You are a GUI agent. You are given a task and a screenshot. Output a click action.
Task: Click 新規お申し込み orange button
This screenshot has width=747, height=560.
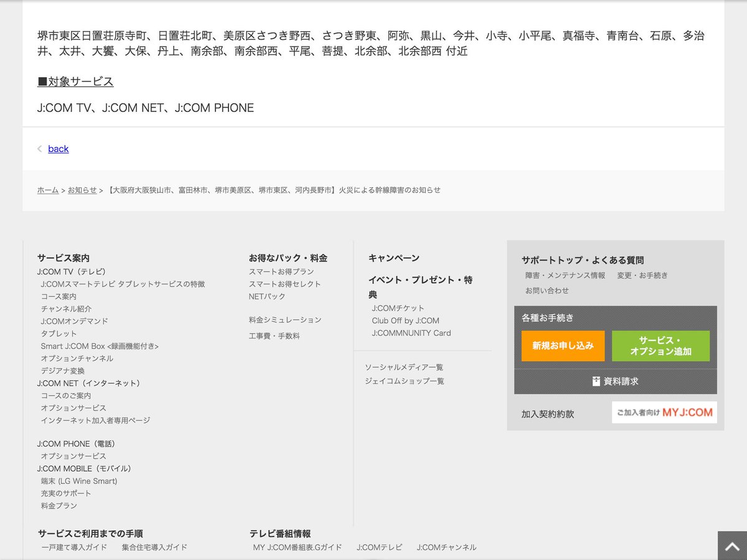563,346
